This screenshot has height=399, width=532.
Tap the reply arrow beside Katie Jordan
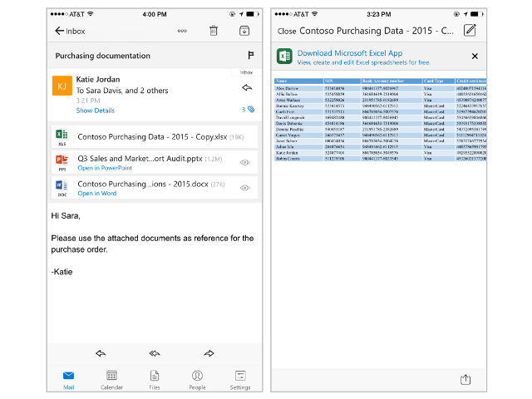[x=246, y=86]
